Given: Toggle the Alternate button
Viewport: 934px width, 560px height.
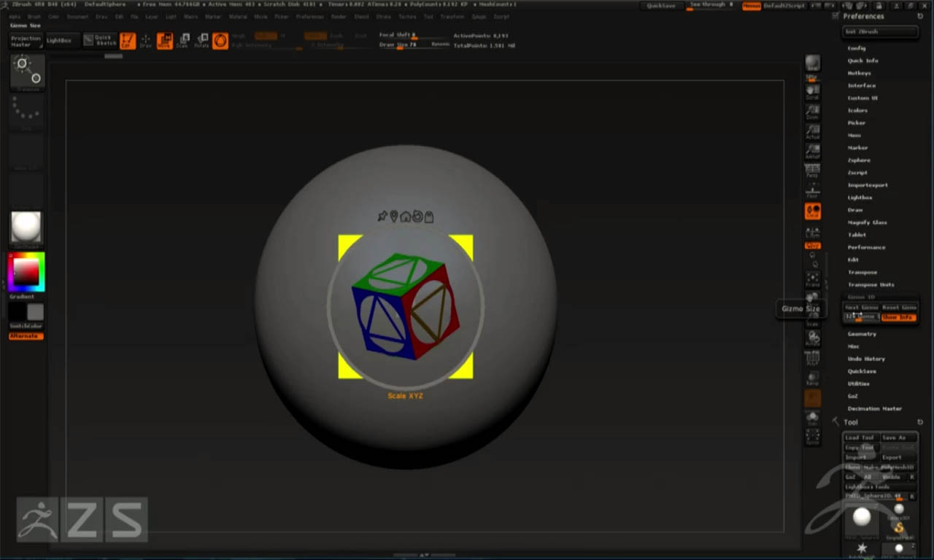Looking at the screenshot, I should click(26, 336).
